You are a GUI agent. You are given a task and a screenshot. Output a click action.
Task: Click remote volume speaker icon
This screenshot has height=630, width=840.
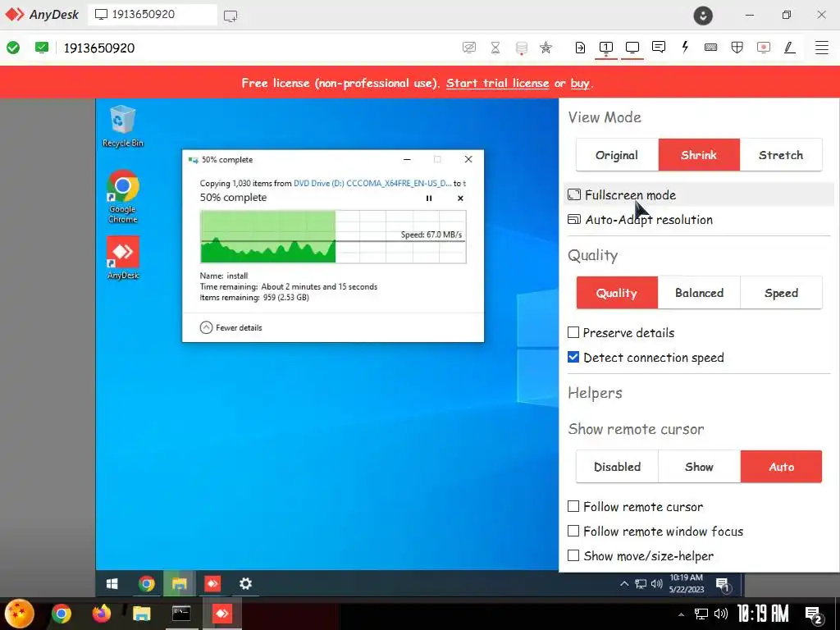pyautogui.click(x=657, y=584)
